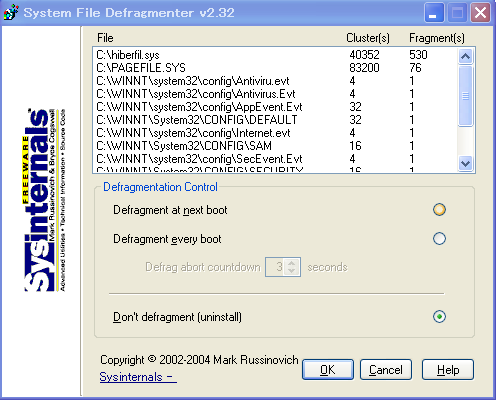This screenshot has width=496, height=400.
Task: Select the Internet.evt file row
Action: (275, 133)
